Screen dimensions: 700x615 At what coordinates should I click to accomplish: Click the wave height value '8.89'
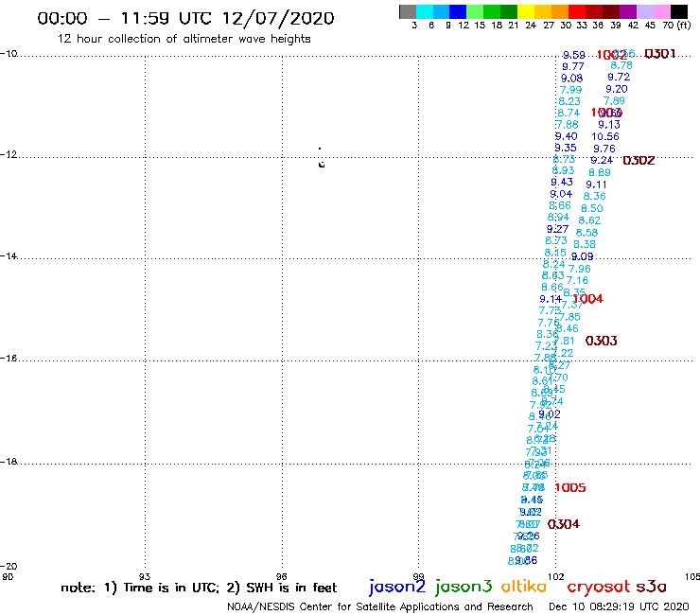(599, 172)
